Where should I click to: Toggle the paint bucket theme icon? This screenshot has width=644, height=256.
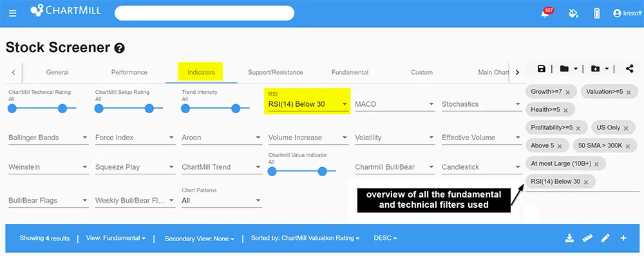point(573,14)
